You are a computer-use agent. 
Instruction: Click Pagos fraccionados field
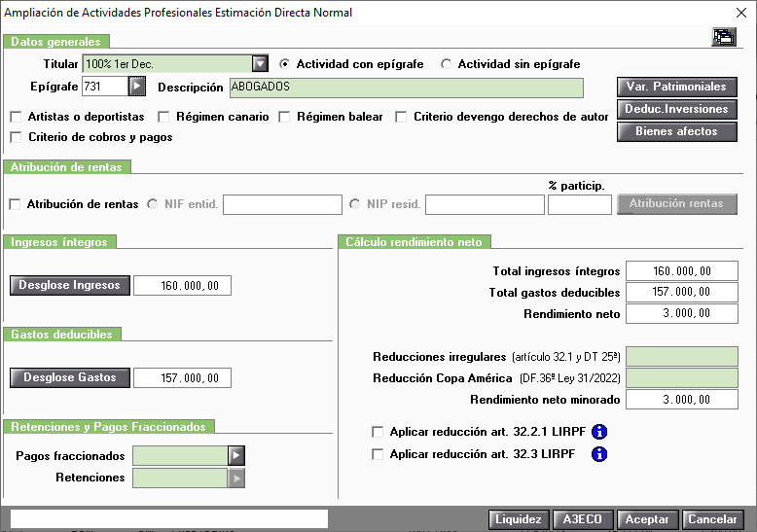tap(180, 456)
